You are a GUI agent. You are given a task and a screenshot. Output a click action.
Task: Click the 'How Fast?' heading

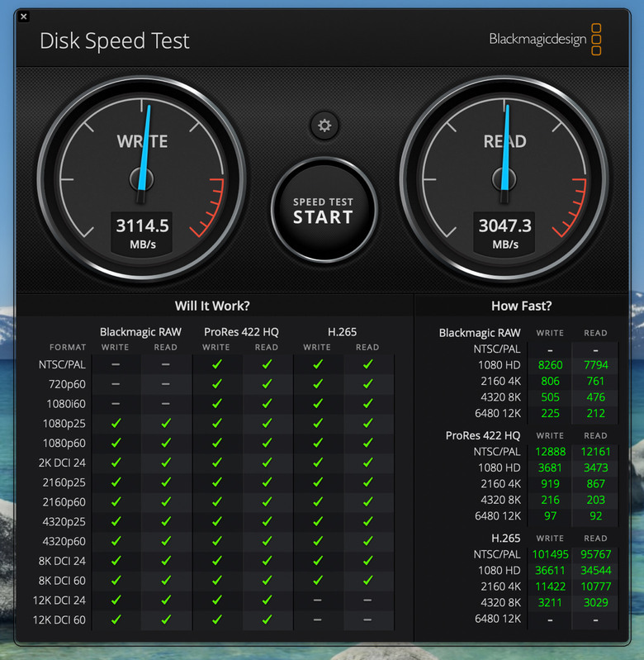(521, 306)
